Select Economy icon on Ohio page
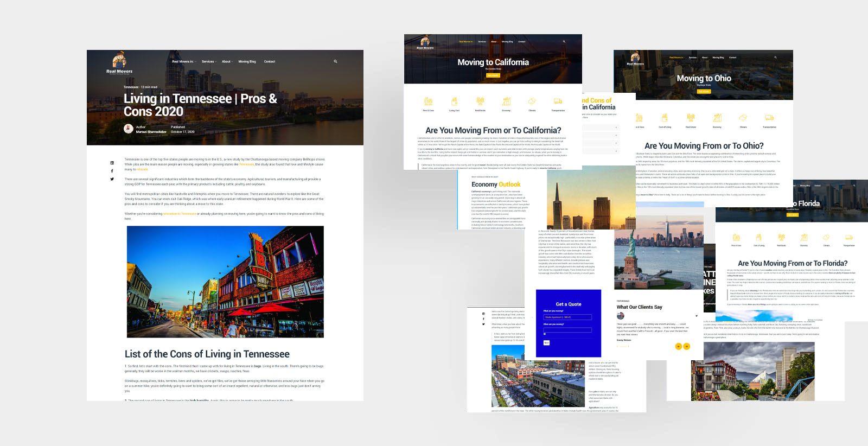868x446 pixels. coord(717,118)
